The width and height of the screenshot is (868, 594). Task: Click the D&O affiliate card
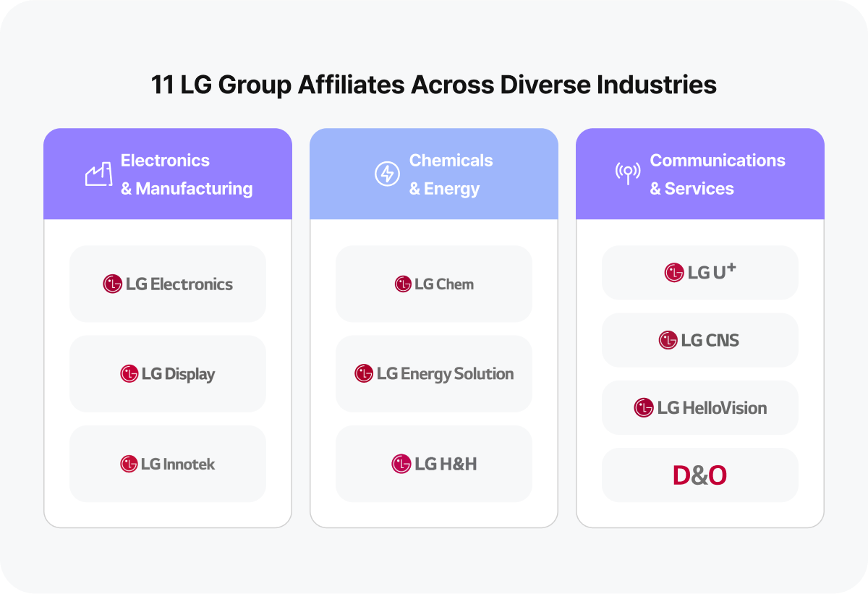coord(699,475)
